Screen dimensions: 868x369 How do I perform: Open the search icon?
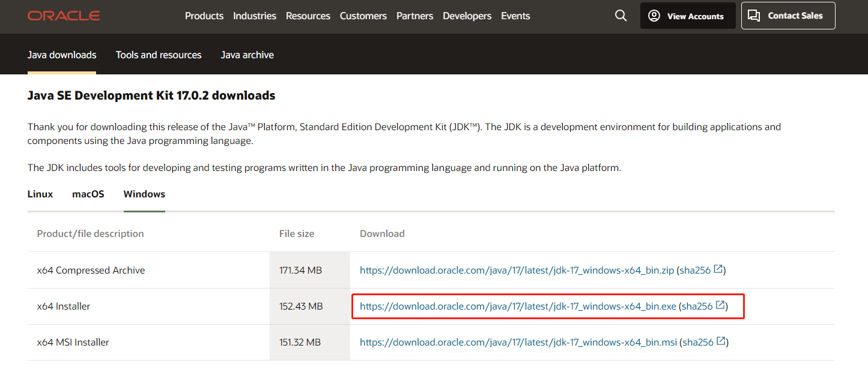click(621, 16)
